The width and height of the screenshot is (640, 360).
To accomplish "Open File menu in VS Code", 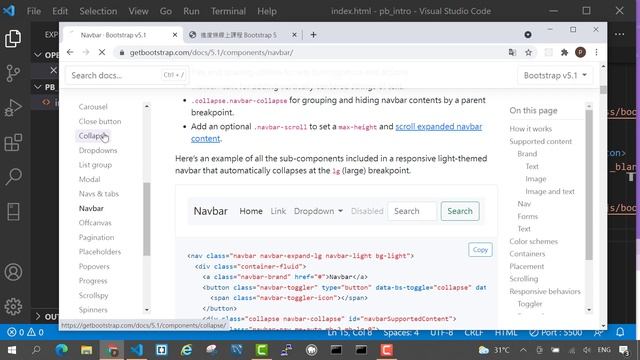I will point(33,11).
